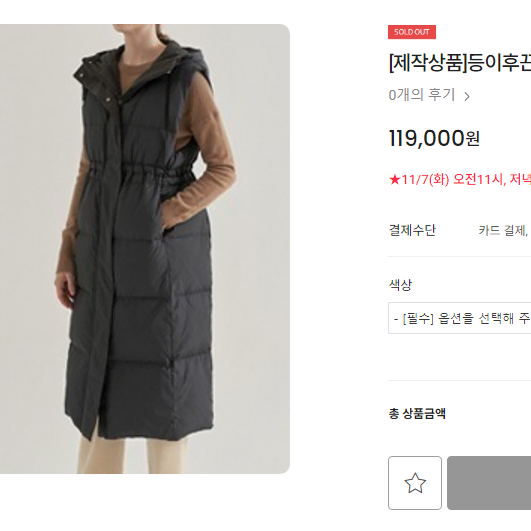
Task: Click the grey sold-out purchase button
Action: (489, 483)
